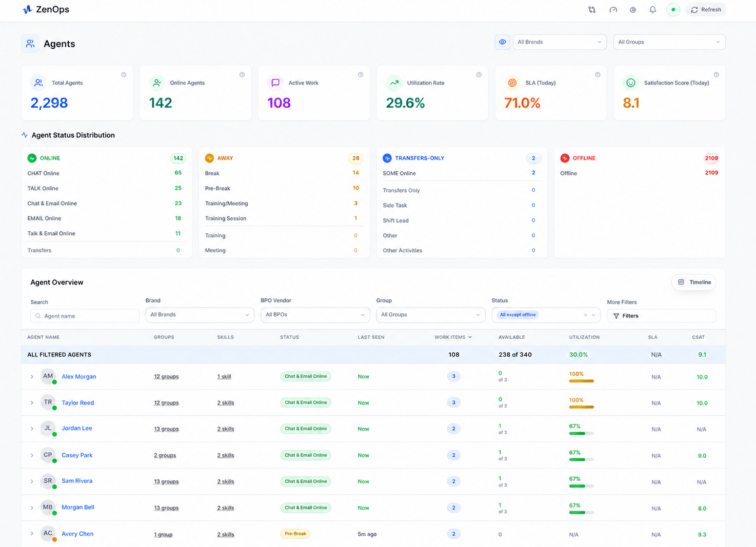Click the red OFFLINE status icon
The height and width of the screenshot is (547, 756).
(x=565, y=158)
